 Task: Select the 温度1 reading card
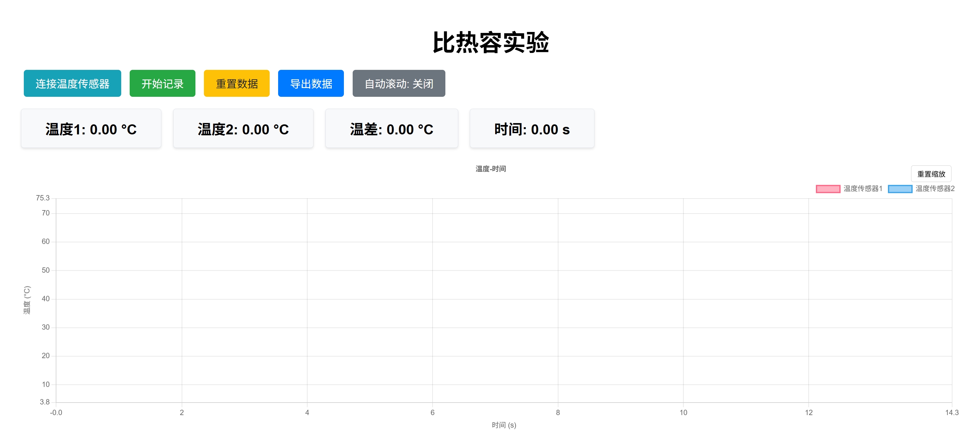(91, 128)
